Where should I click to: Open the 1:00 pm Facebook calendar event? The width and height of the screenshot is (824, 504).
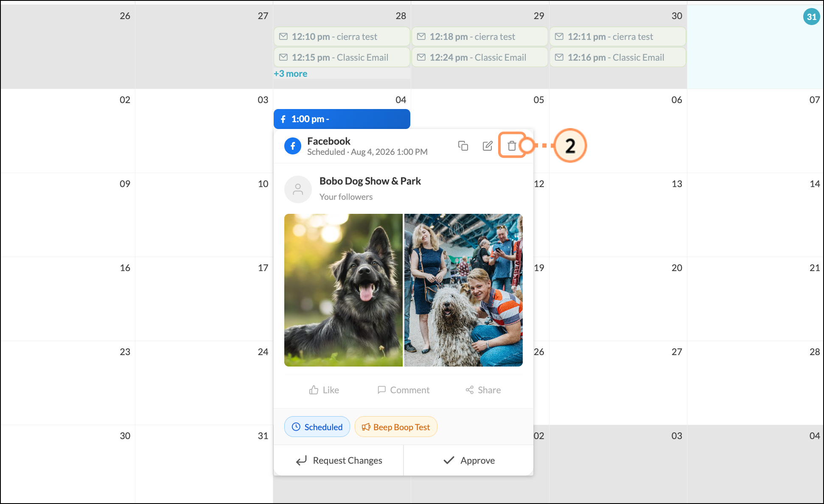point(342,119)
